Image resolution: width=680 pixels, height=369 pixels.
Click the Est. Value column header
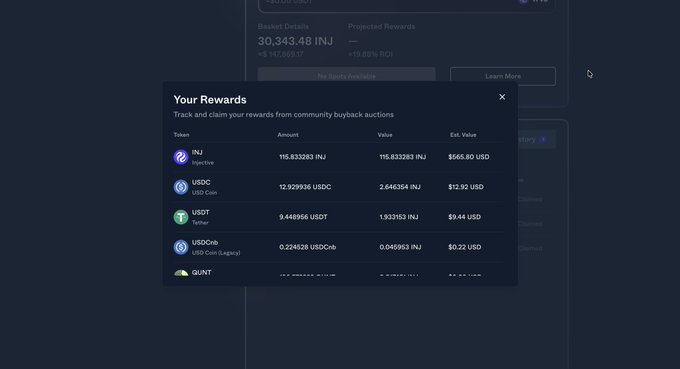point(463,135)
